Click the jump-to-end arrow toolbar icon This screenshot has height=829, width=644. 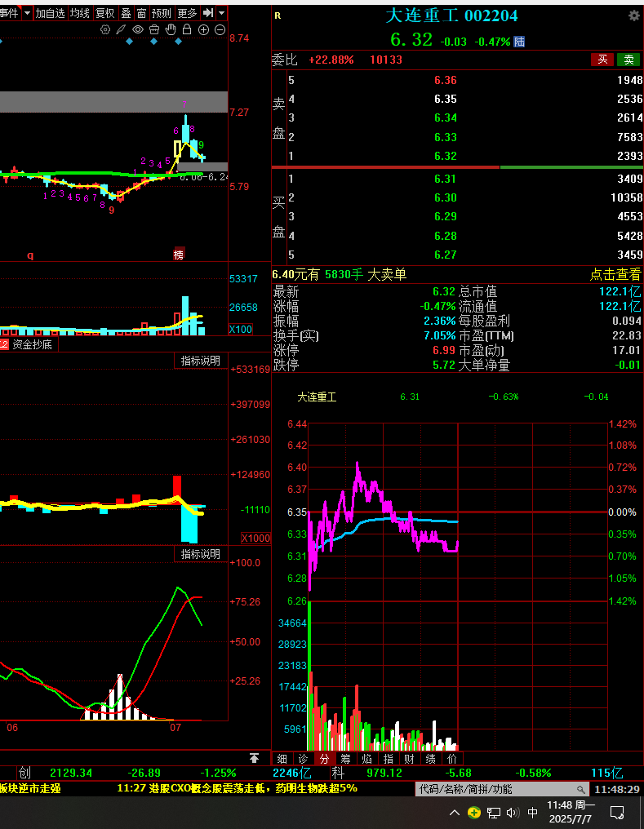[x=208, y=13]
